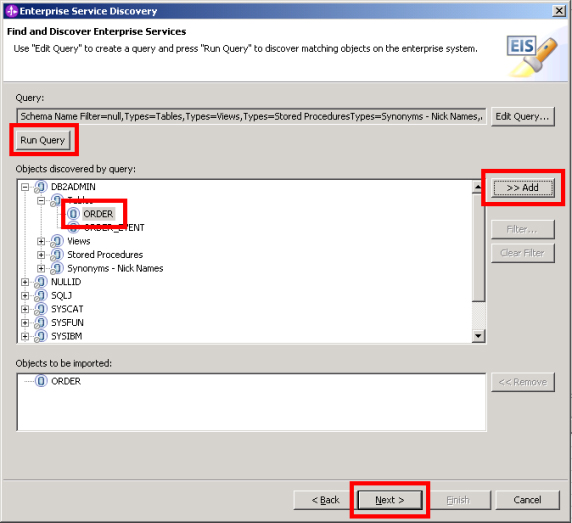Click the SYSCAT schema icon
Screen dimensions: 572x523
[x=40, y=309]
